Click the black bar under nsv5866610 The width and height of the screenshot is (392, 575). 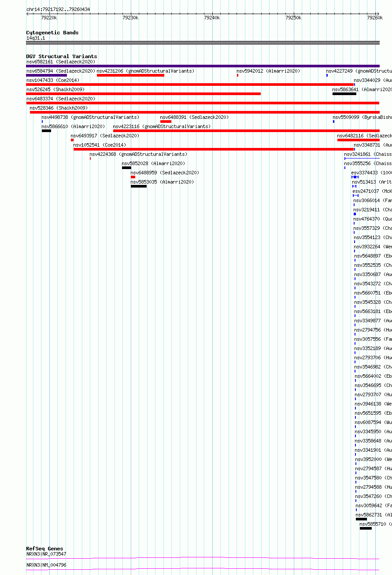point(46,131)
